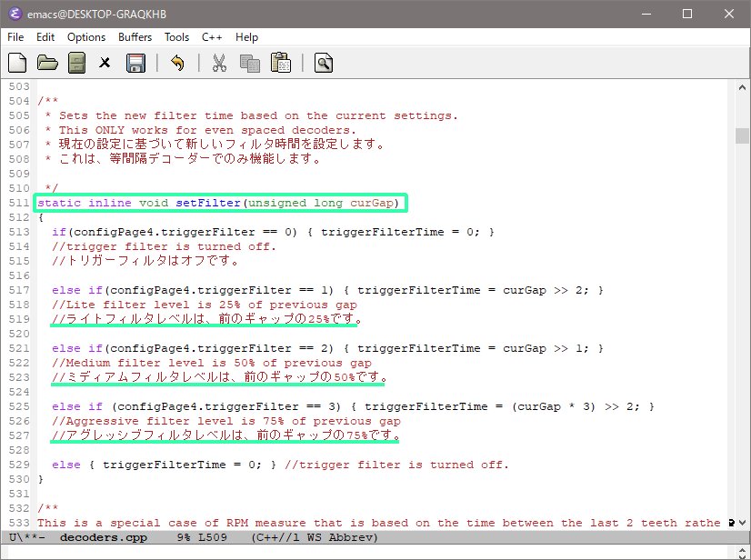Open the Edit menu
This screenshot has height=560, width=751.
coord(45,37)
